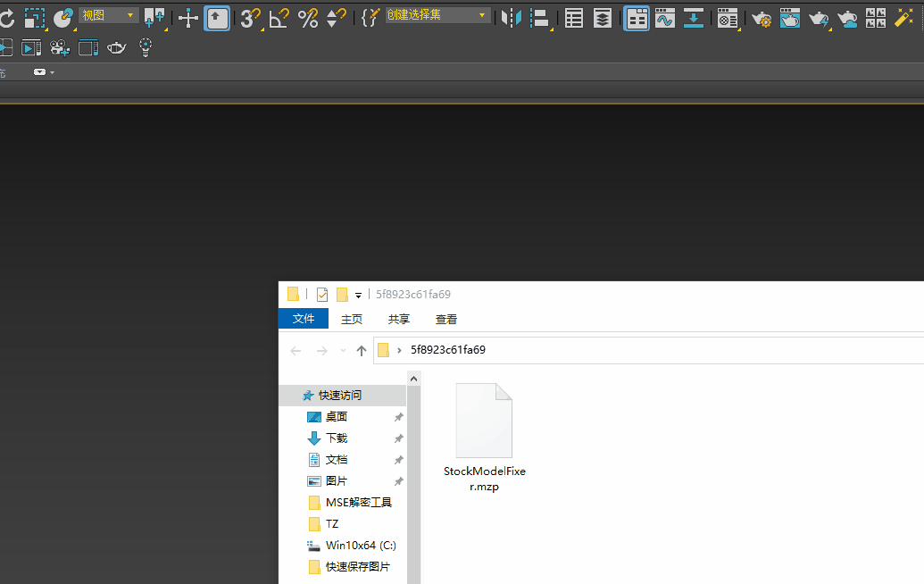
Task: Open the Curve Editor
Action: (664, 18)
